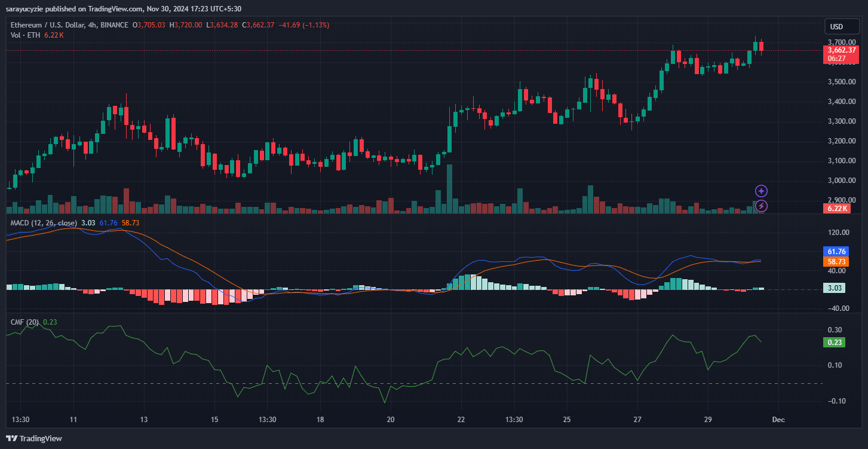Click the orange signal value tag 58.73
Viewport: 868px width, 449px height.
(835, 262)
